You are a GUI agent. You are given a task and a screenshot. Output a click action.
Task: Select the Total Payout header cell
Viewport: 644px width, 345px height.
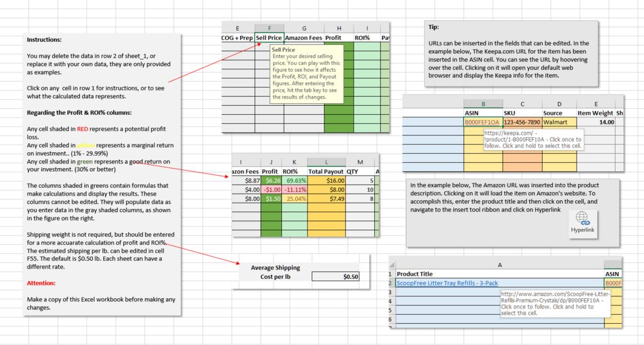pyautogui.click(x=327, y=171)
